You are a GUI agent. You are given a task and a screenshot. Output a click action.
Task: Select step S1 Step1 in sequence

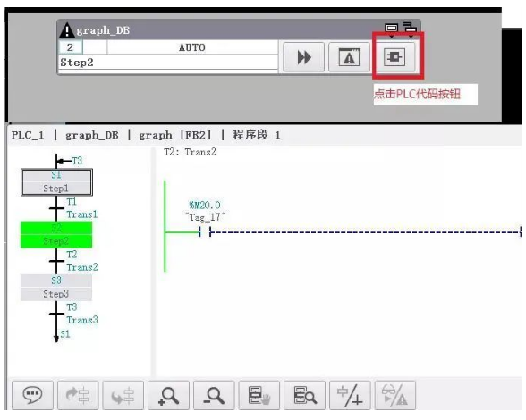[x=56, y=182]
